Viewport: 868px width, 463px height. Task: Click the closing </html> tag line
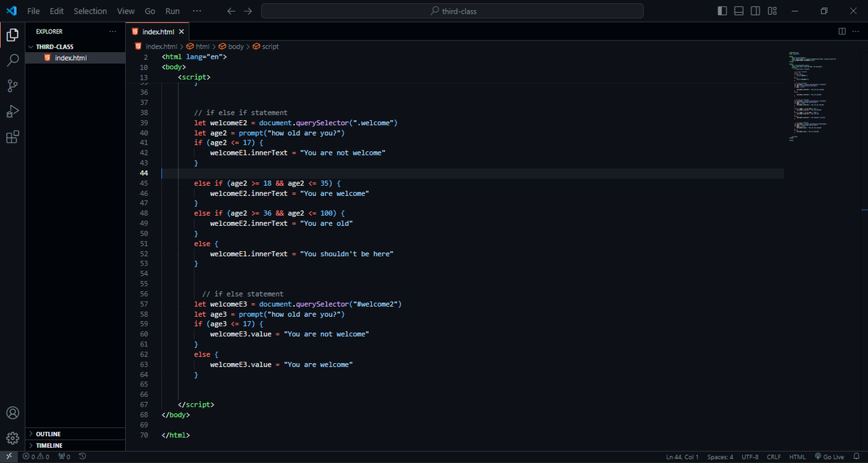click(176, 436)
